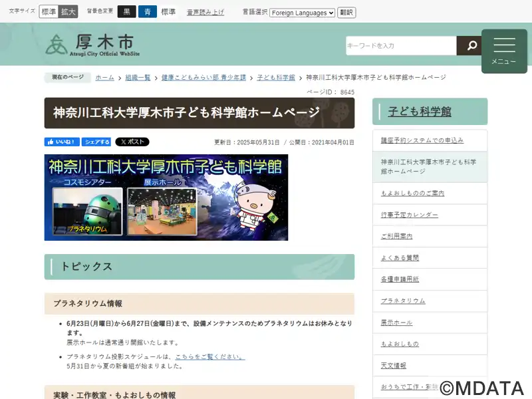This screenshot has width=532, height=399.
Task: Click the 更新日：2025年05月31日 text
Action: click(247, 142)
